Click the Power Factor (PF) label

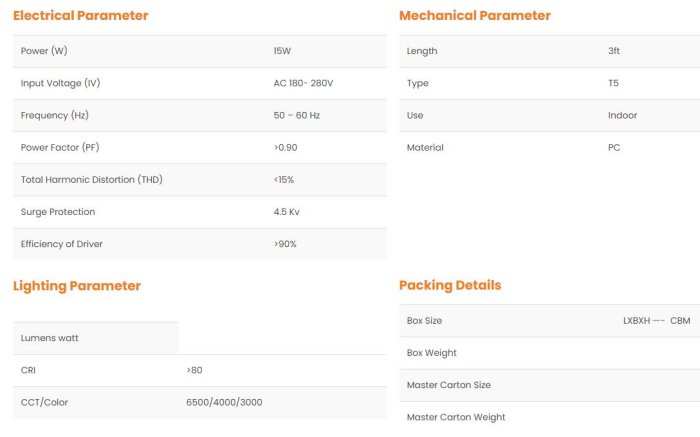(59, 148)
